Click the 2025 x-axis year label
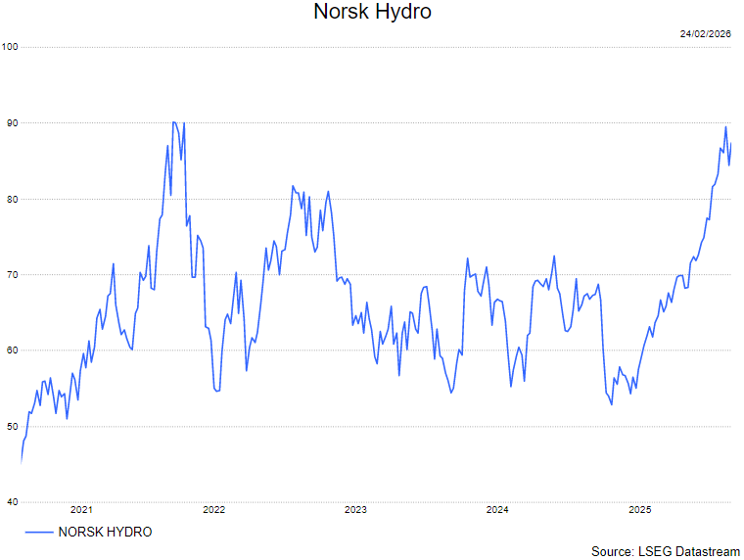This screenshot has height=560, width=744. (639, 510)
